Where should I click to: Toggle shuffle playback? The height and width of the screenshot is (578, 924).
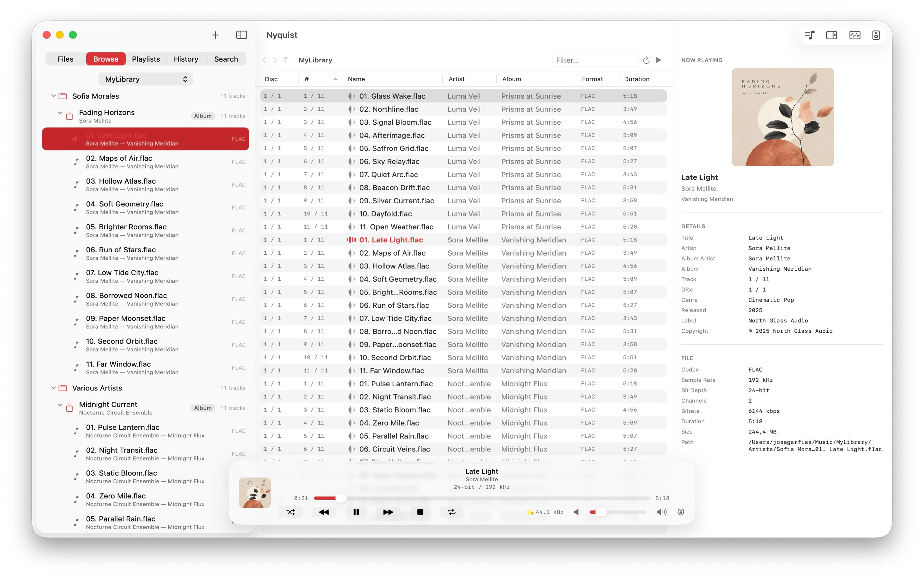(291, 512)
